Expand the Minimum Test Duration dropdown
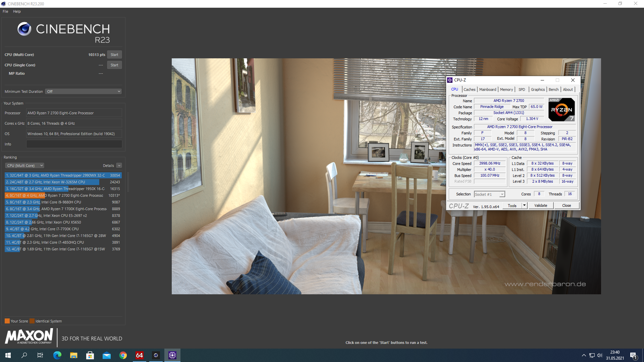The width and height of the screenshot is (644, 362). tap(84, 92)
